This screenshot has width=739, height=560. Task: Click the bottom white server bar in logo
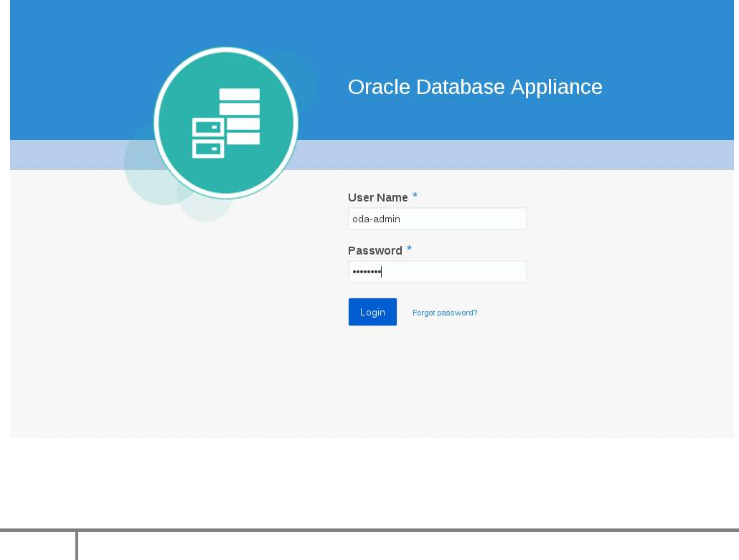(x=244, y=138)
